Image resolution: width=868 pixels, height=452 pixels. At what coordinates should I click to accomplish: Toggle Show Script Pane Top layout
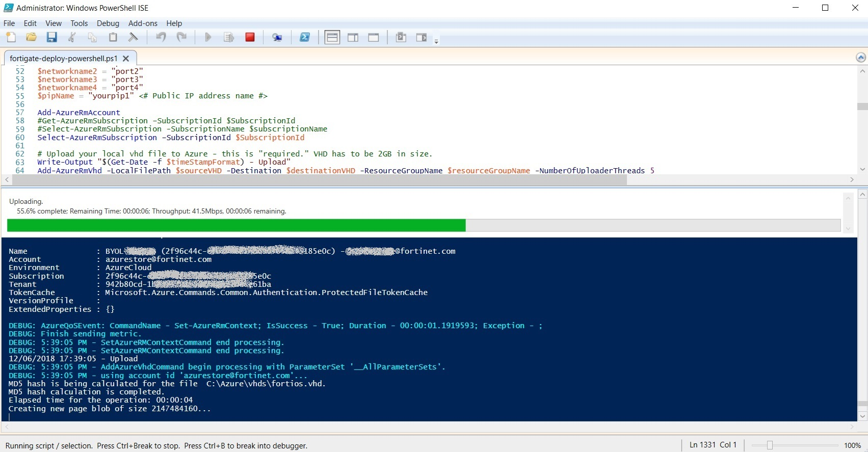click(332, 37)
